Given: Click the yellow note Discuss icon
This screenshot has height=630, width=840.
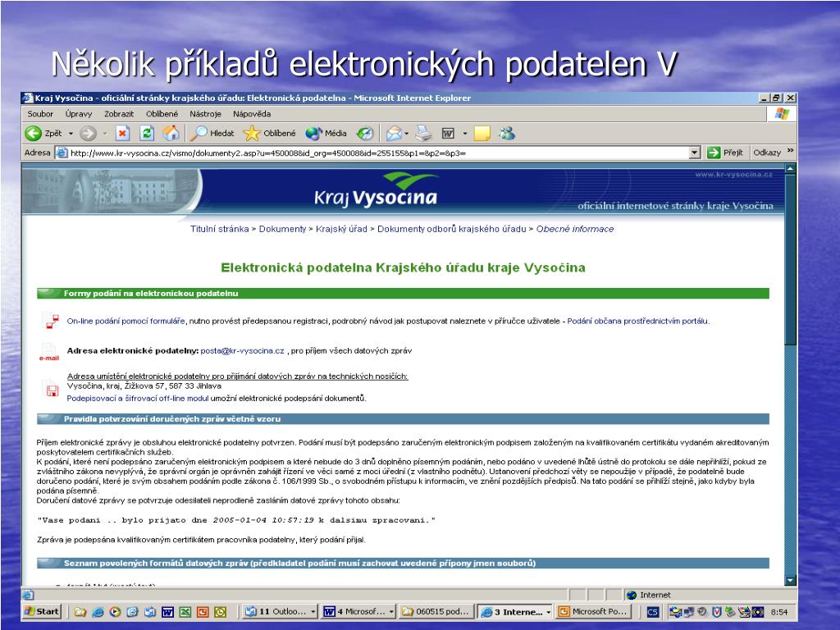Looking at the screenshot, I should click(x=482, y=134).
